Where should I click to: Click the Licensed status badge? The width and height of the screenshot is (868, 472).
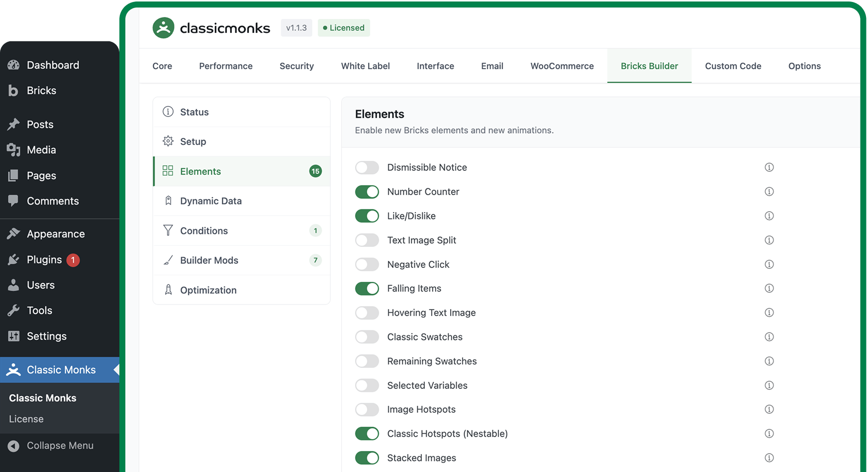(x=344, y=28)
